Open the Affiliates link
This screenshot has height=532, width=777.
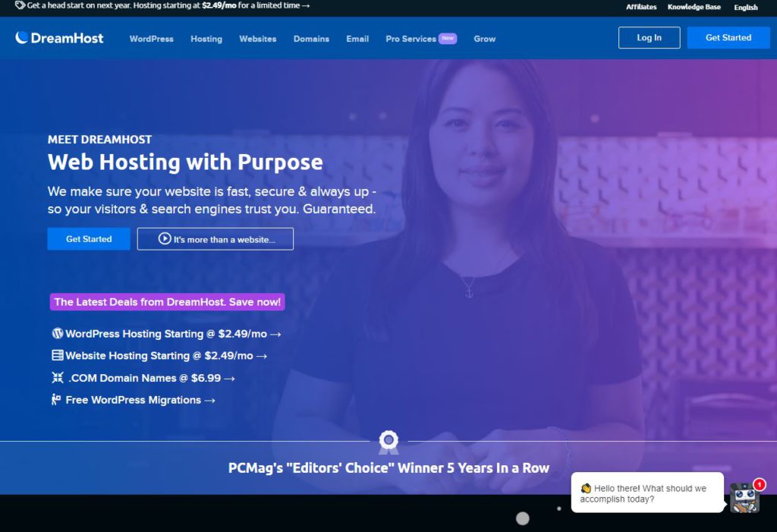641,7
